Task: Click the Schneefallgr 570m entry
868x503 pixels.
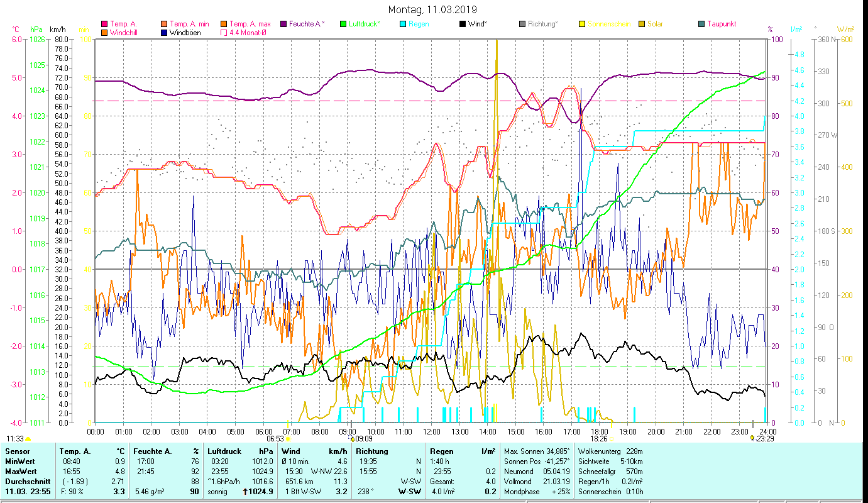Action: point(610,471)
